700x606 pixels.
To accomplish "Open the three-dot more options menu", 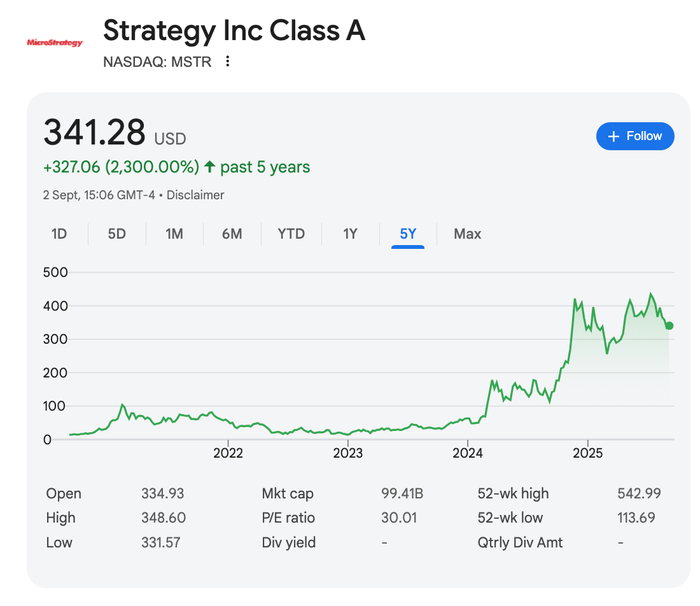I will click(228, 61).
